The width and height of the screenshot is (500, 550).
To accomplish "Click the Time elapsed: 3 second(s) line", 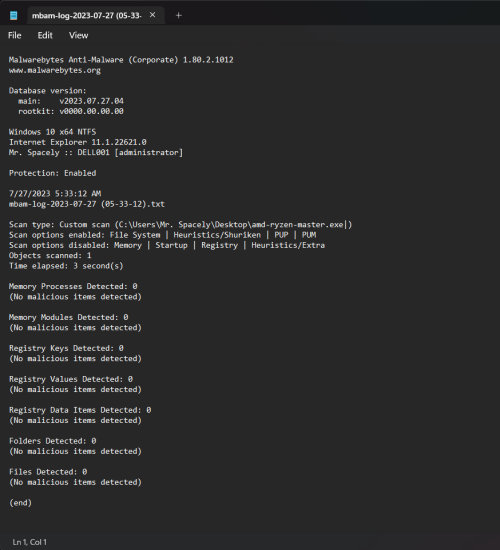I will pyautogui.click(x=66, y=266).
